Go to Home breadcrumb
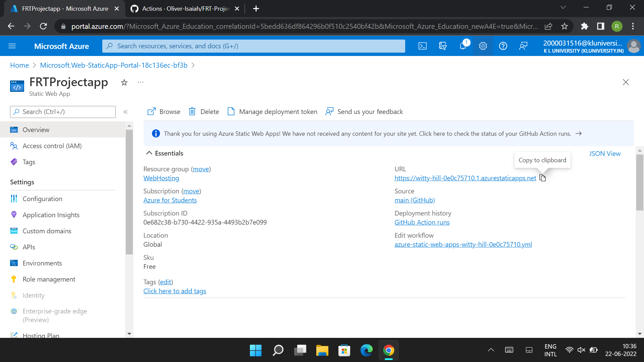 pyautogui.click(x=19, y=65)
